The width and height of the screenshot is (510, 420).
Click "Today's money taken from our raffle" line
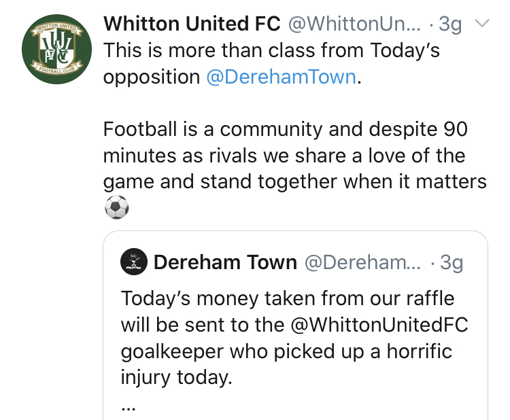click(x=288, y=298)
